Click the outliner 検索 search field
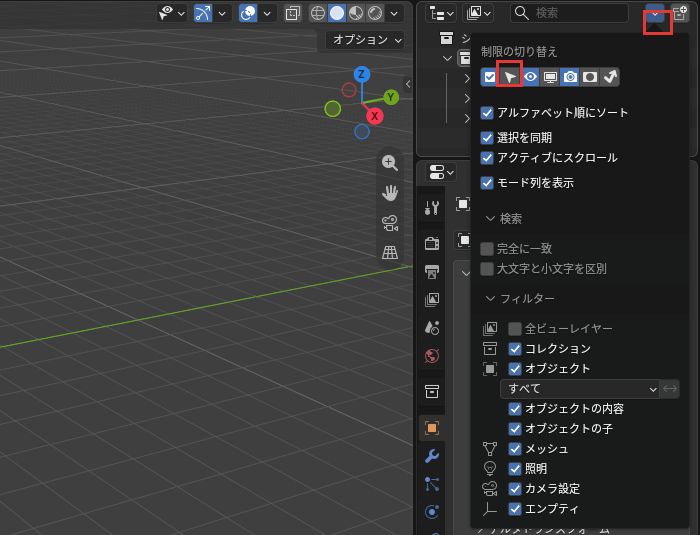This screenshot has width=700, height=535. [x=570, y=13]
